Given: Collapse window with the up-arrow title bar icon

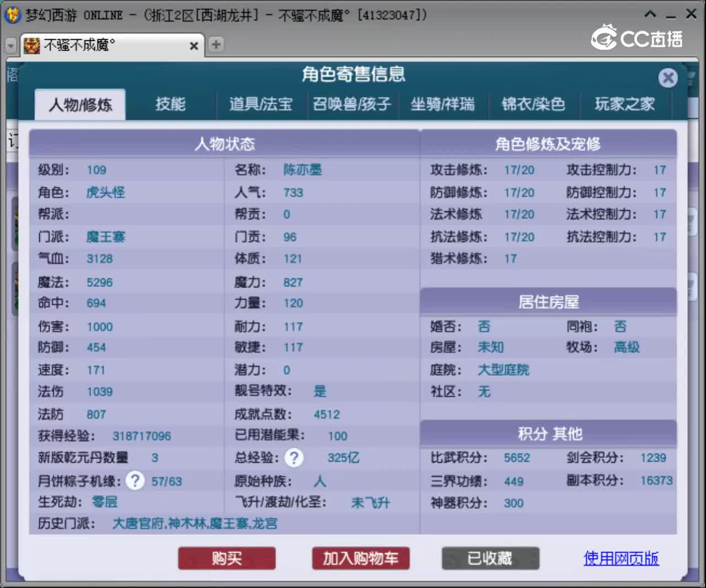Looking at the screenshot, I should tap(651, 14).
